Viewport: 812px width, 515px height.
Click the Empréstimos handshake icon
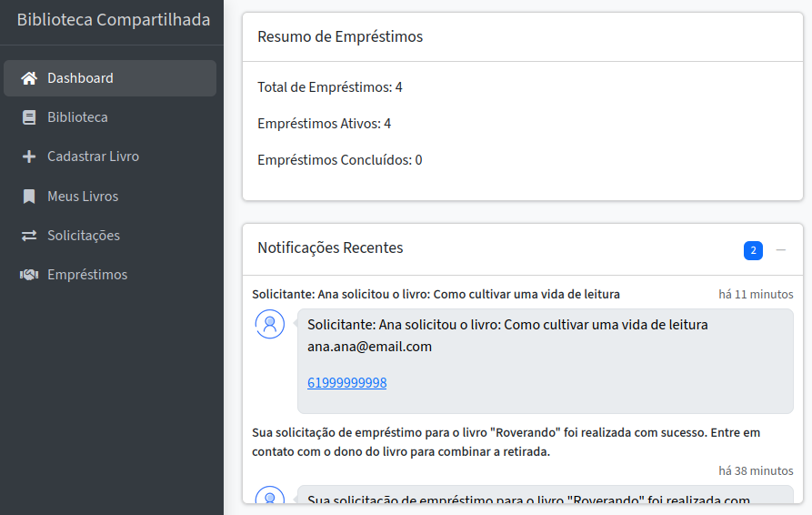click(29, 275)
